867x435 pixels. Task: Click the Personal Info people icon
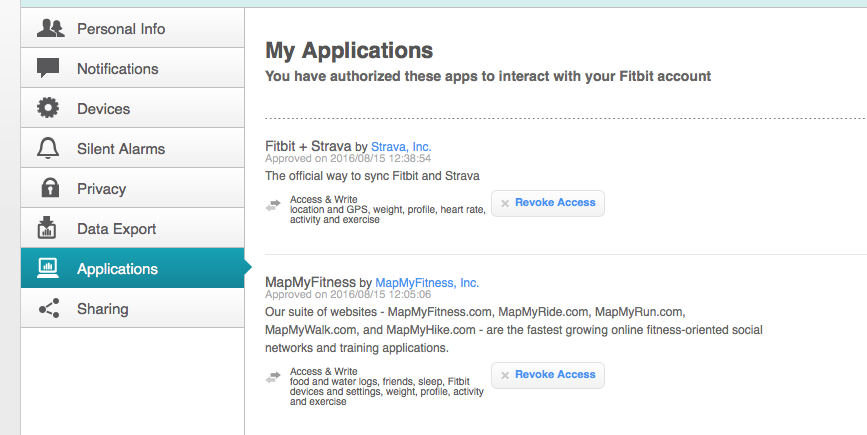tap(49, 29)
